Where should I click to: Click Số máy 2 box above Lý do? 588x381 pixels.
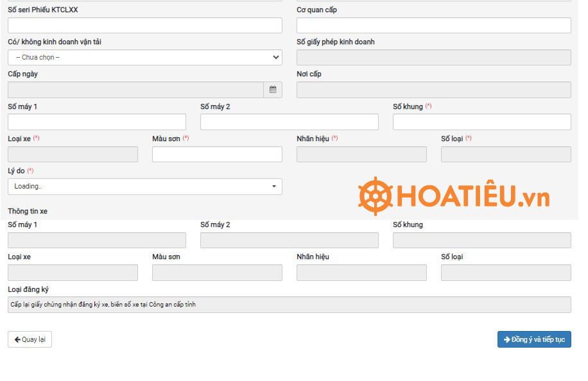[x=289, y=122]
